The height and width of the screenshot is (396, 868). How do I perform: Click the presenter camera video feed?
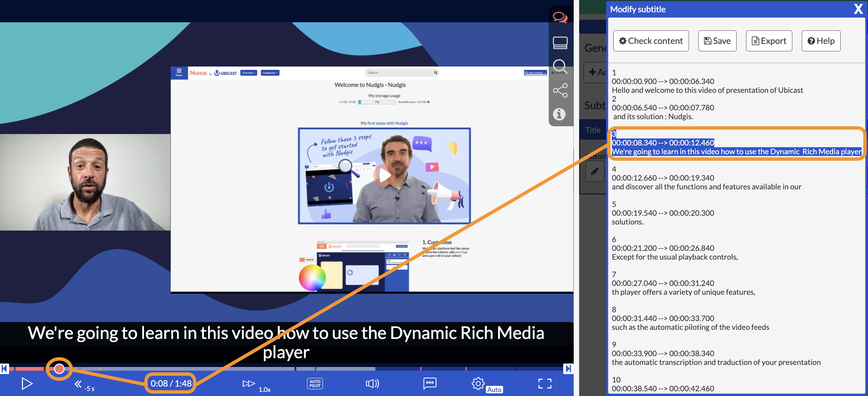coord(85,182)
